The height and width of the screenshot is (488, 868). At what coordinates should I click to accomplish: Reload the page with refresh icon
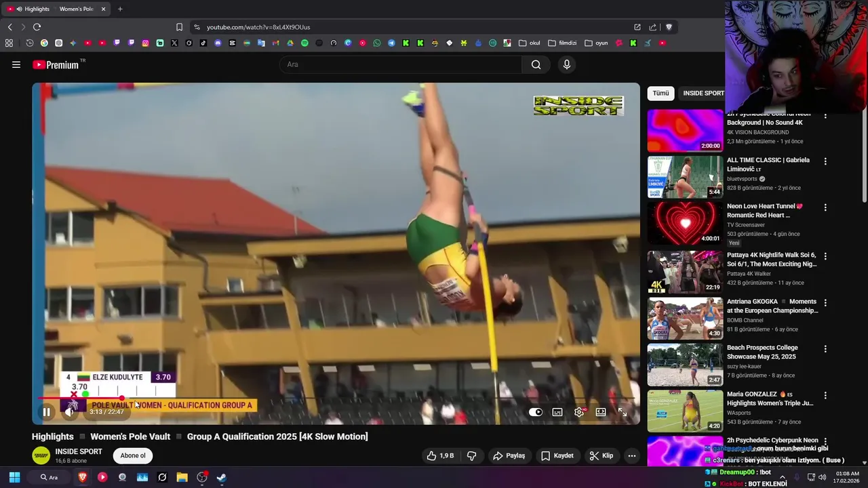(37, 27)
